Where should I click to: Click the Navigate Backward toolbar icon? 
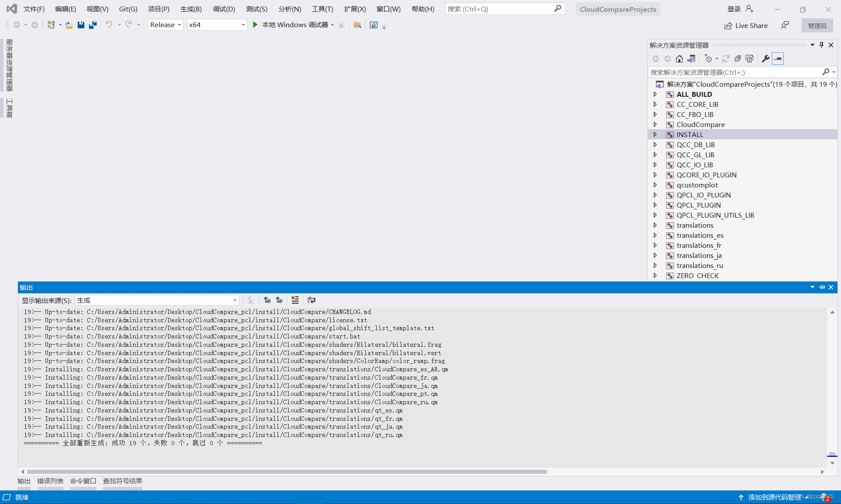[x=17, y=25]
